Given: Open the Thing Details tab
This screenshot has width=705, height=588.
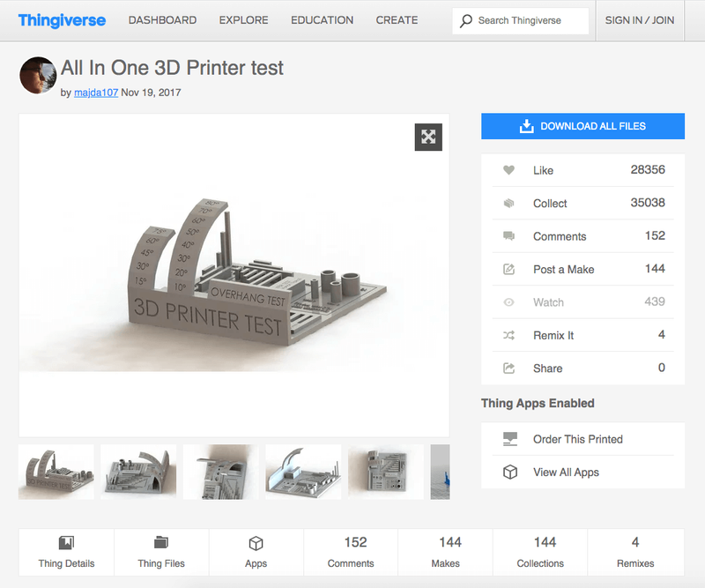Looking at the screenshot, I should (66, 553).
